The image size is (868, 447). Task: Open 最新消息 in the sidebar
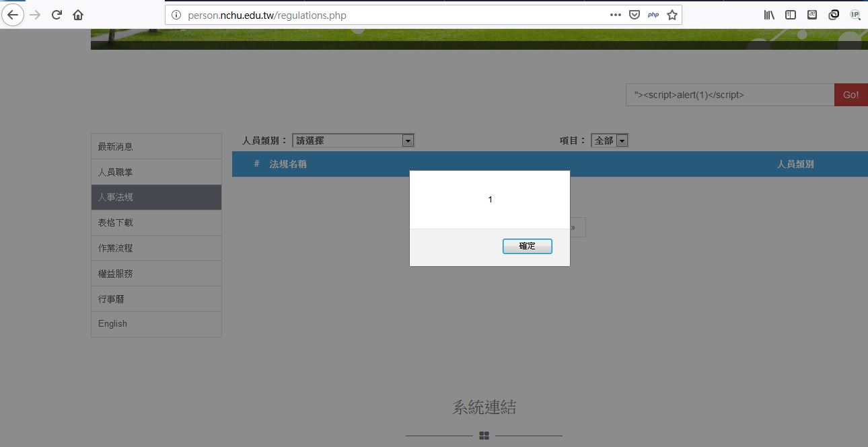click(x=156, y=147)
